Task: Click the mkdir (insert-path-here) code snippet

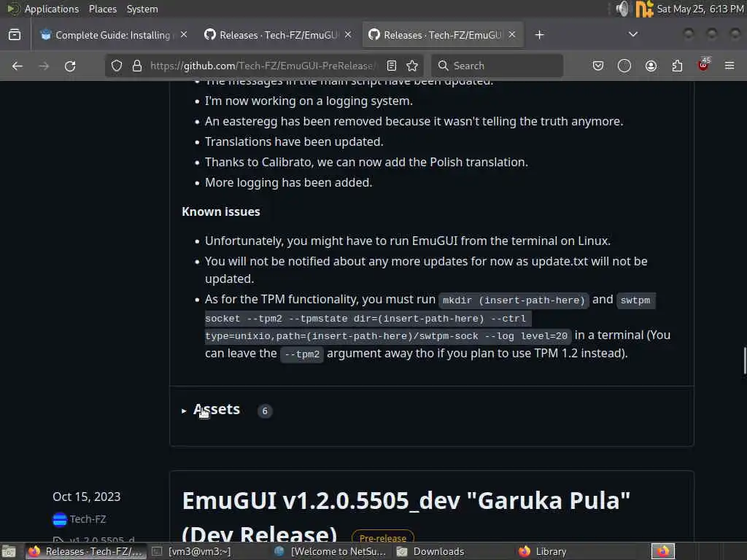Action: (514, 300)
